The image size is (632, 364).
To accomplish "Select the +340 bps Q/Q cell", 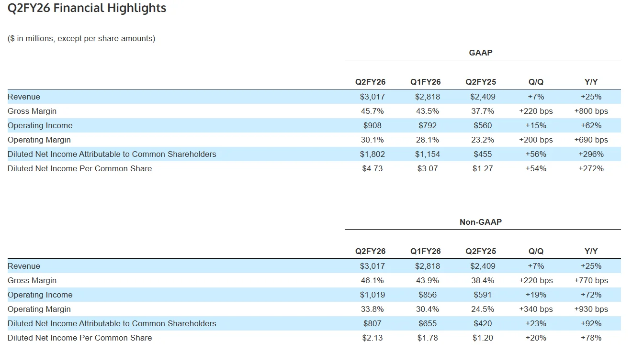I will tap(536, 309).
